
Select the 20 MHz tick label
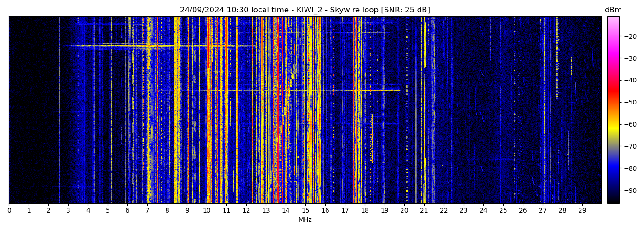(404, 211)
